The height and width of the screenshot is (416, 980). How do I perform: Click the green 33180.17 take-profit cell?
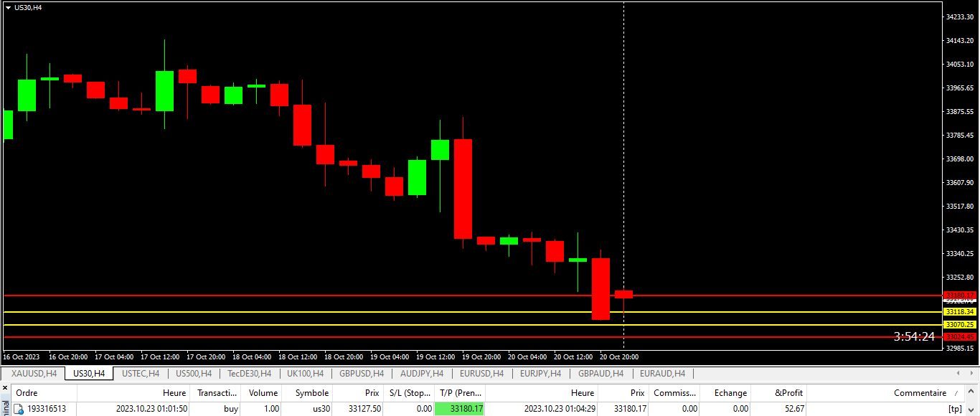(x=460, y=409)
